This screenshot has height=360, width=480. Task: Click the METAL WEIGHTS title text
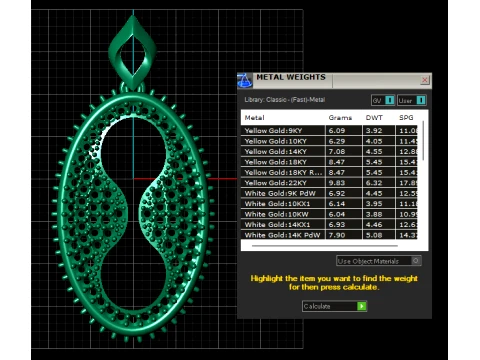[x=291, y=77]
